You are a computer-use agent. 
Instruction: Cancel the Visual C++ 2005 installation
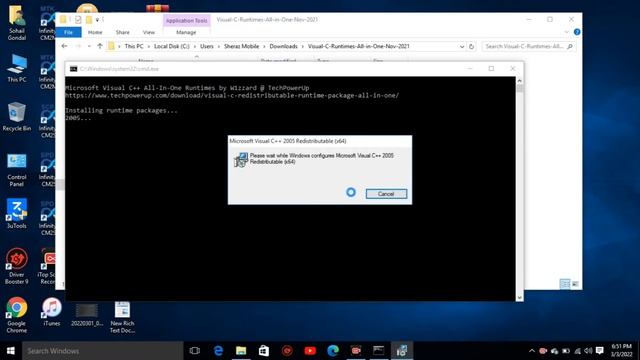click(386, 194)
